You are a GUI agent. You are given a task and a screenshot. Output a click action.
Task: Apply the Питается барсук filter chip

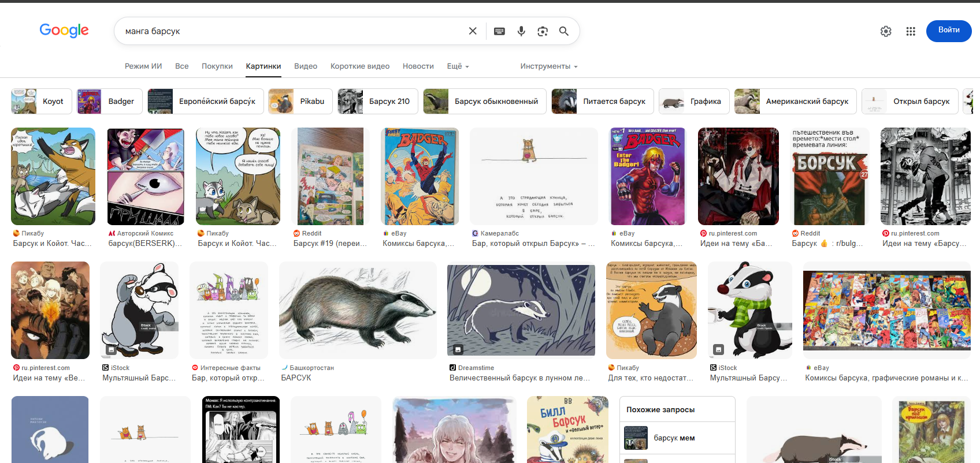pyautogui.click(x=603, y=102)
